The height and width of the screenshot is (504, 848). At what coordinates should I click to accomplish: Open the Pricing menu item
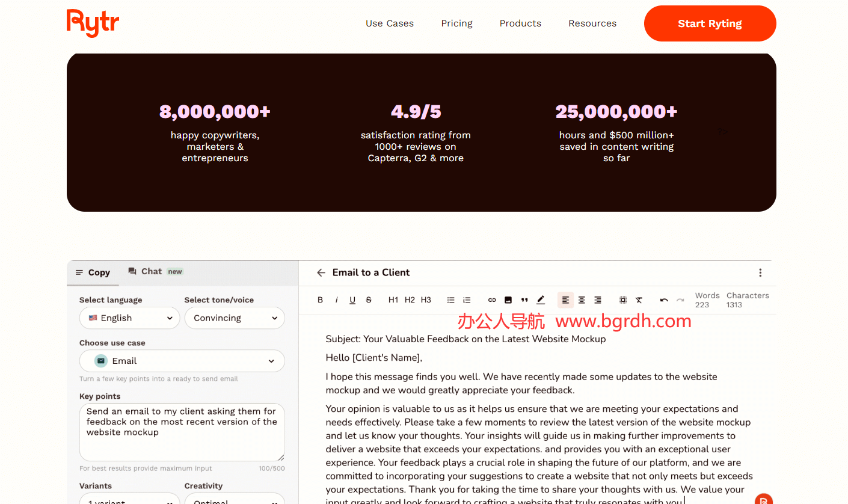[x=456, y=23]
